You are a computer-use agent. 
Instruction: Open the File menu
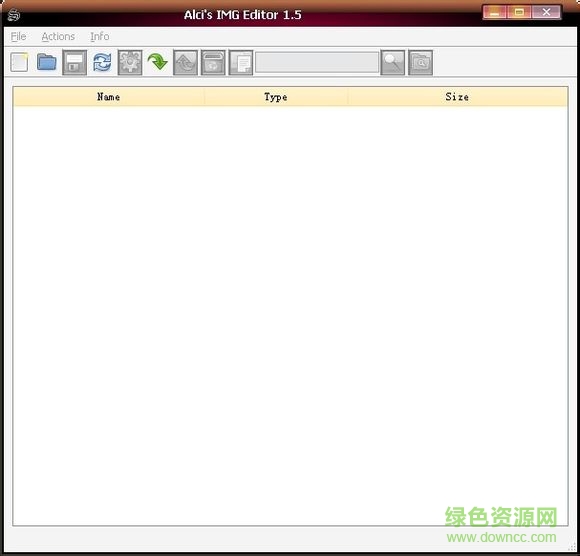18,37
